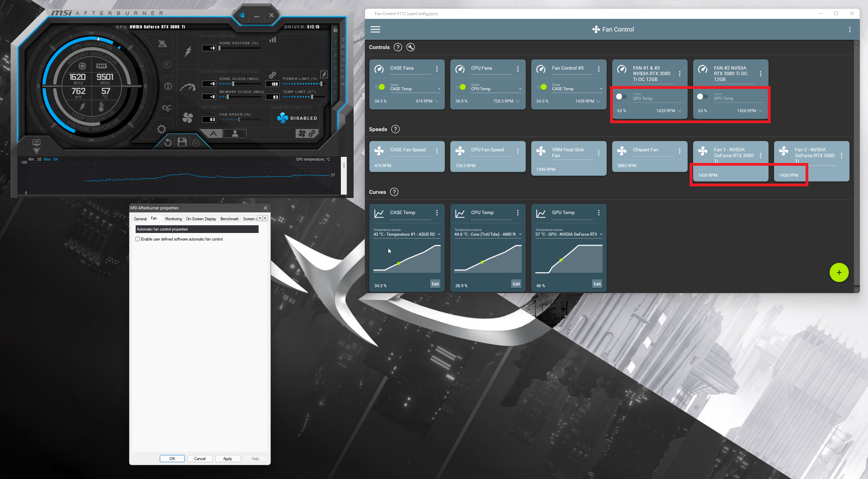This screenshot has height=479, width=868.
Task: Expand the Fan Control #5 RPM chevron
Action: [x=599, y=102]
